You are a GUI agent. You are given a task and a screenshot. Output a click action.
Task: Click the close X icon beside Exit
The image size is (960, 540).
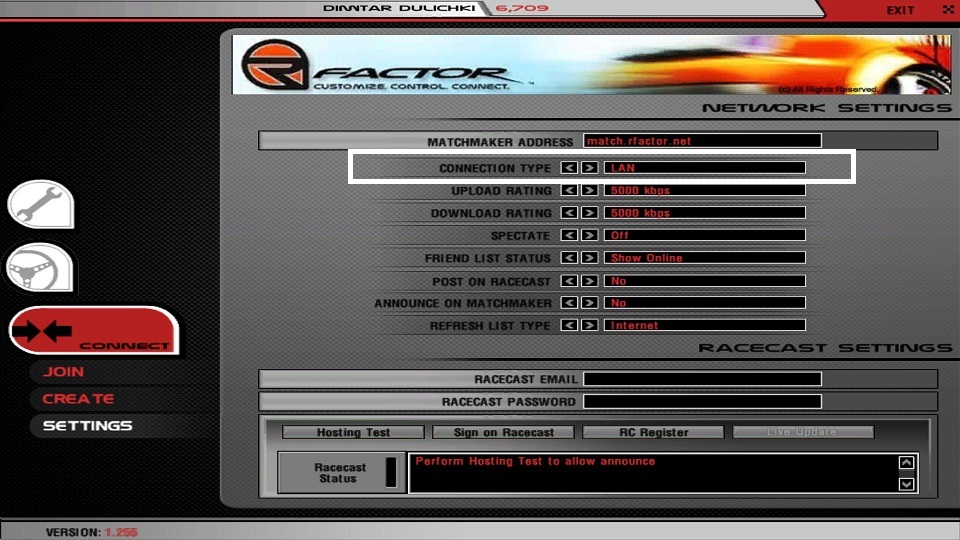(948, 9)
